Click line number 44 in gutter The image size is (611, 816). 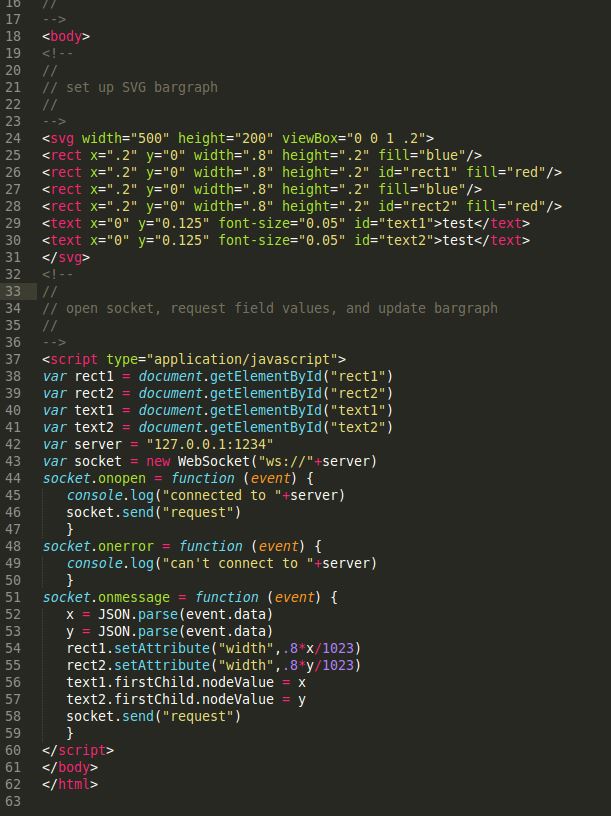coord(13,479)
